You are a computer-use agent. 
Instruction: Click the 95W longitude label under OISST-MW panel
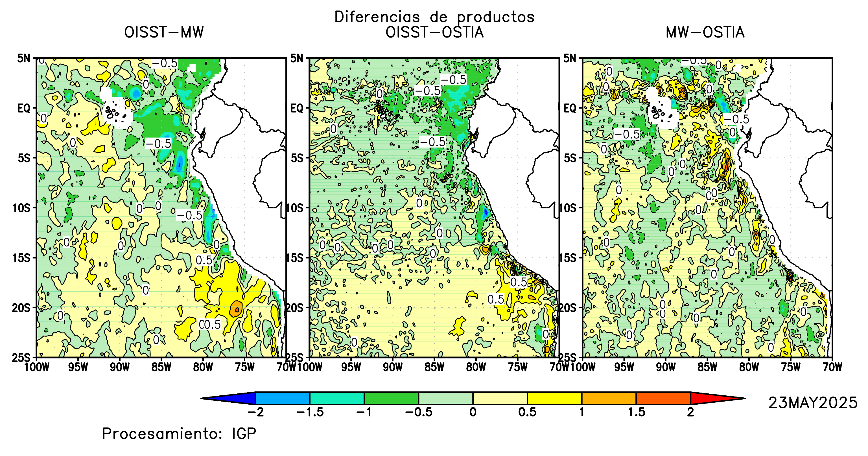coord(78,367)
